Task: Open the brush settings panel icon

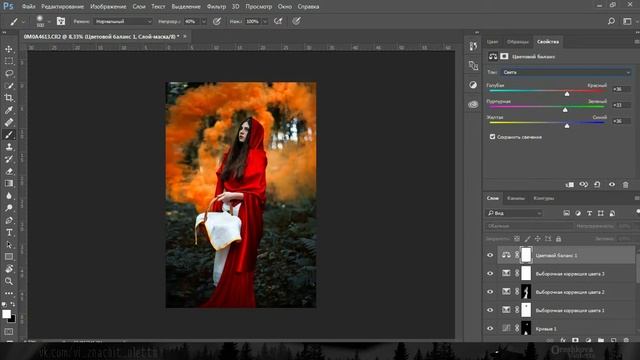Action: coord(61,21)
